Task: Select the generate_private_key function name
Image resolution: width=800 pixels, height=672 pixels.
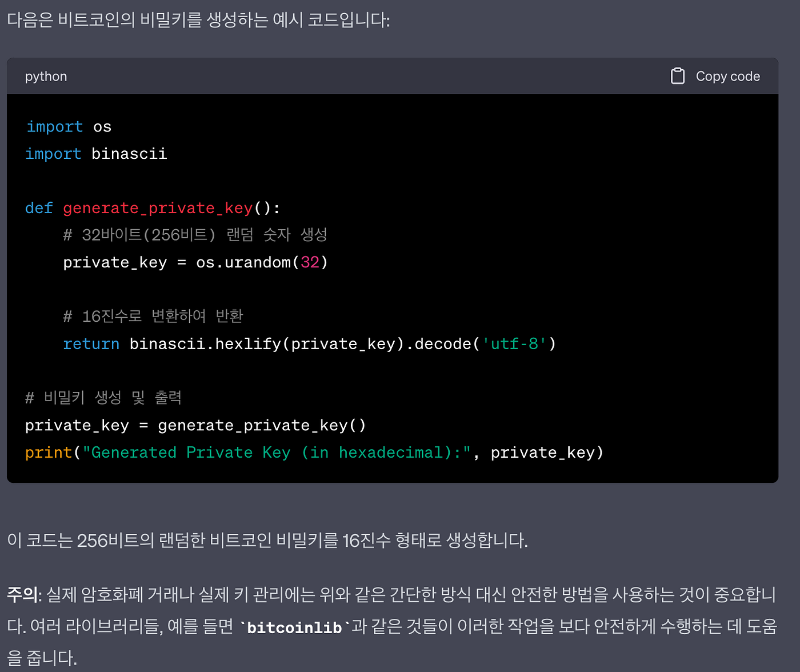Action: pyautogui.click(x=158, y=208)
